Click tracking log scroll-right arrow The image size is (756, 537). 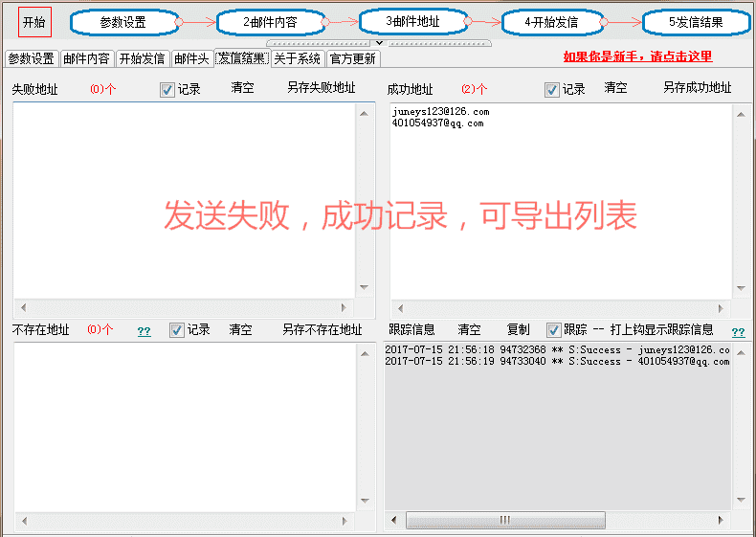coord(721,520)
